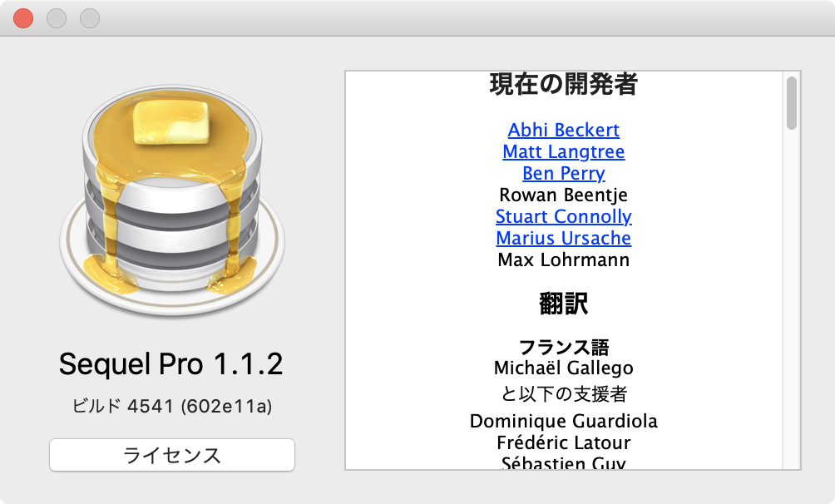Click the zoom window control
Viewport: 835px width, 504px height.
(x=90, y=17)
